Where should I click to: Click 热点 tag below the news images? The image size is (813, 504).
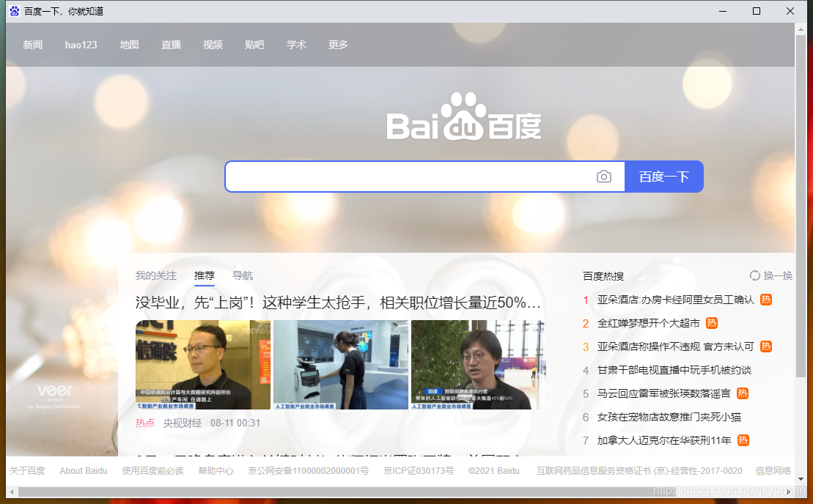[144, 423]
